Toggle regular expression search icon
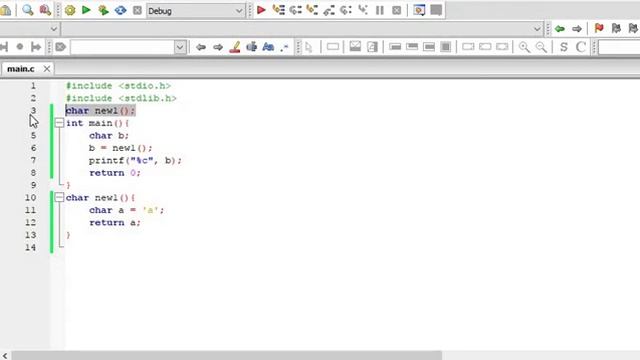The image size is (640, 360). coord(284,47)
